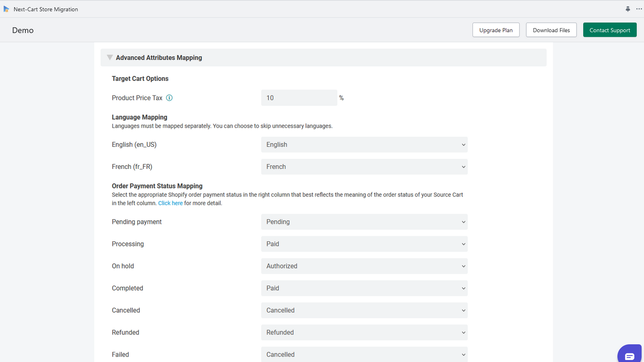Open the Cancelled status mapping dropdown
The image size is (644, 362).
364,310
